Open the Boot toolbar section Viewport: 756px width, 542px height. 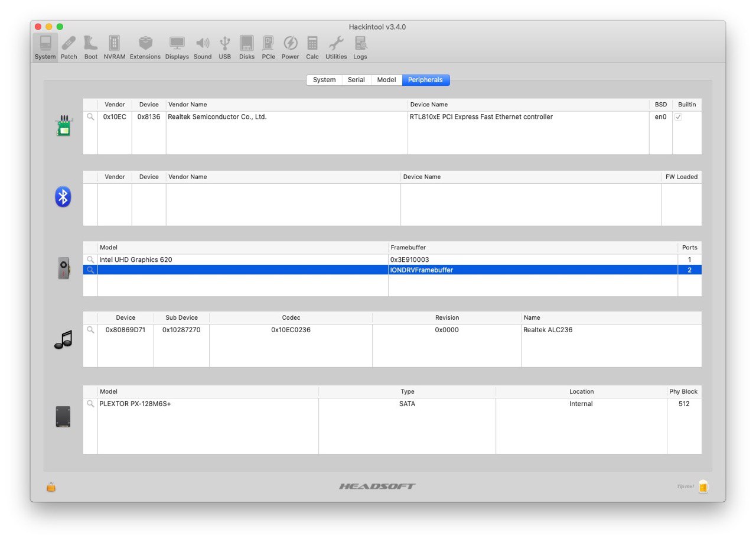91,48
